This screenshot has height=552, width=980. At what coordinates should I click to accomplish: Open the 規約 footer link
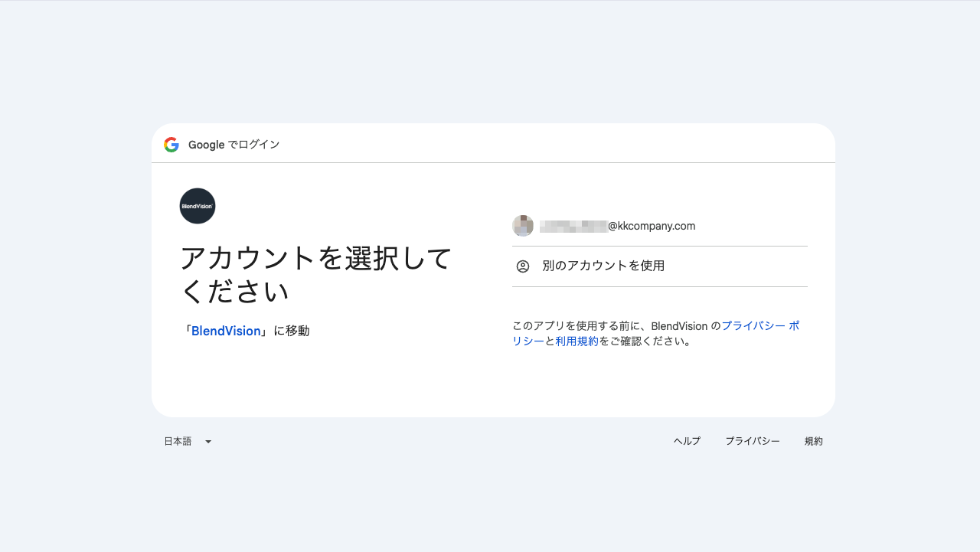tap(814, 441)
